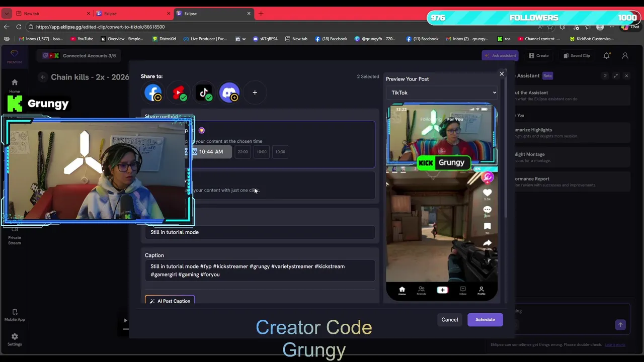Open the Overview - Simple... bookmark

122,39
